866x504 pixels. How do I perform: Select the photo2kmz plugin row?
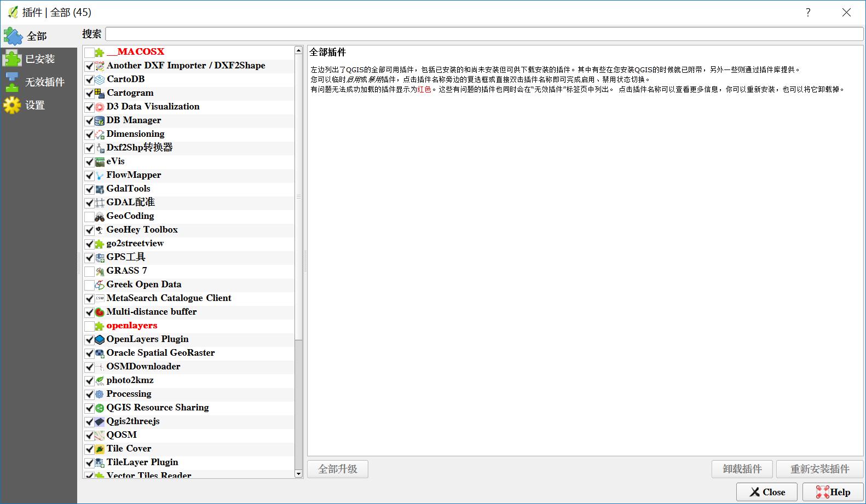point(189,381)
